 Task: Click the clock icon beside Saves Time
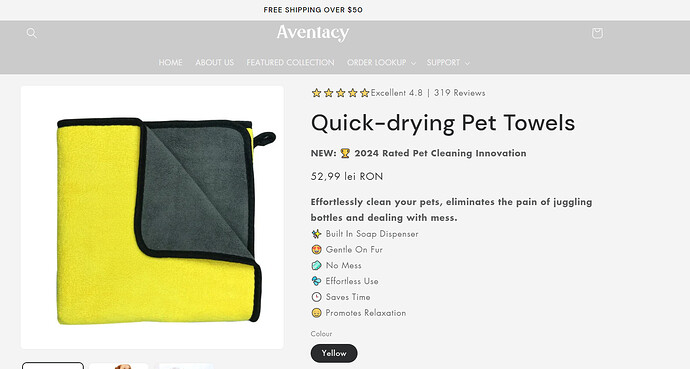pyautogui.click(x=316, y=297)
